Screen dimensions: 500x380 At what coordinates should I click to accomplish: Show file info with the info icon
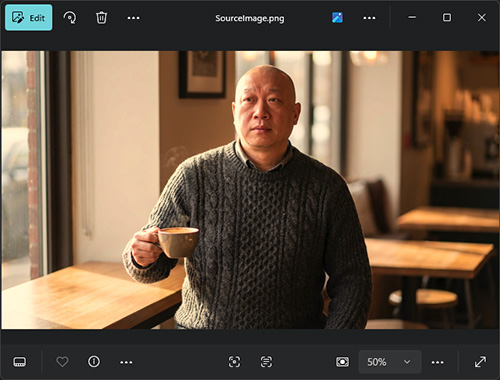pos(94,362)
